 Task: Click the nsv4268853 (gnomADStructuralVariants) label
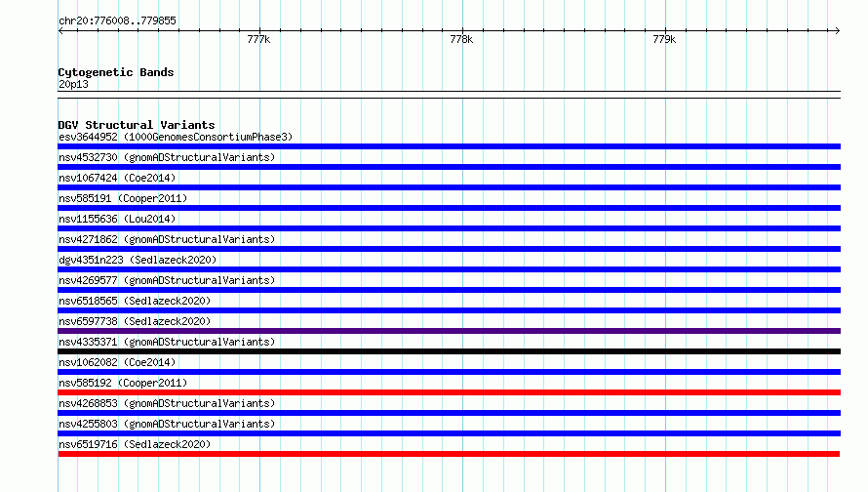pyautogui.click(x=167, y=403)
